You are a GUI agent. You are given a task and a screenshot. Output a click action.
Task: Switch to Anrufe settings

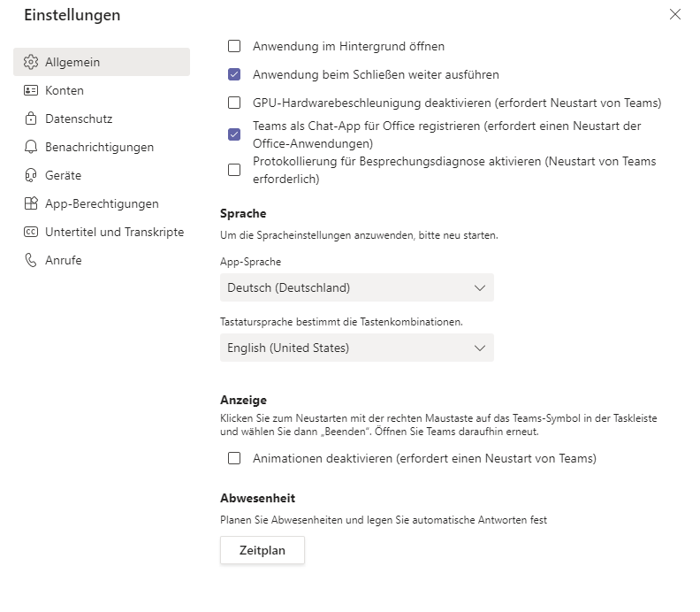pyautogui.click(x=102, y=260)
